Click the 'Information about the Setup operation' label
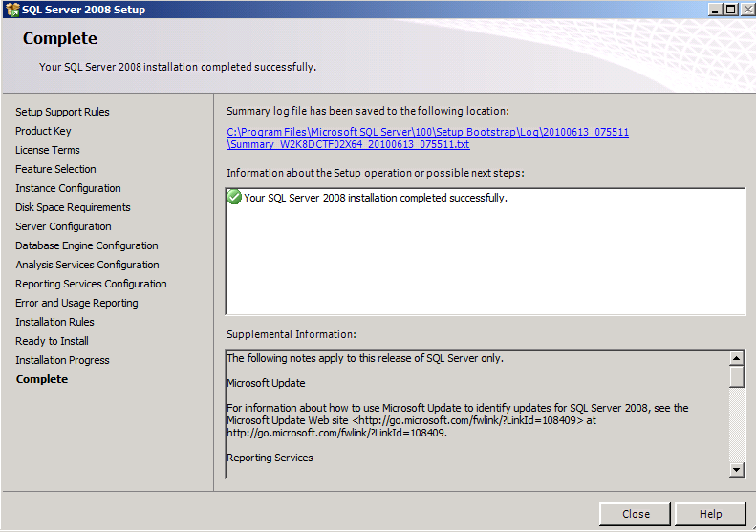The height and width of the screenshot is (532, 756). tap(376, 173)
